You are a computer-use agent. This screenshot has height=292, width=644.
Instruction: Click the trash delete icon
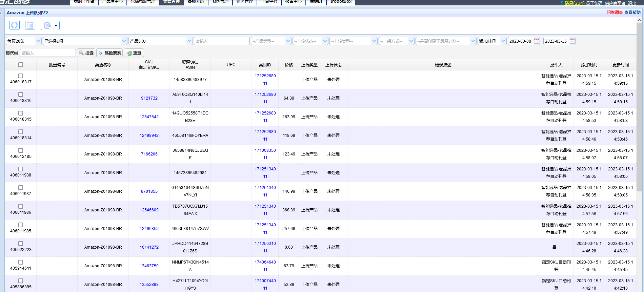[x=30, y=25]
